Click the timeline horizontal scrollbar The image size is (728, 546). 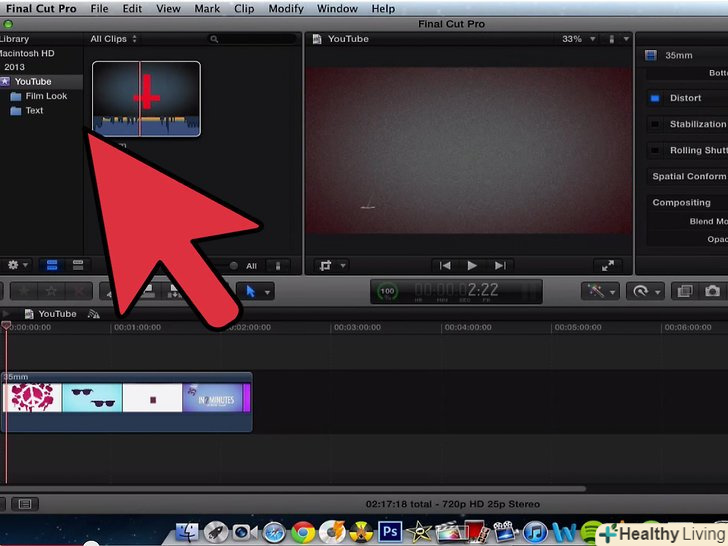tap(293, 488)
